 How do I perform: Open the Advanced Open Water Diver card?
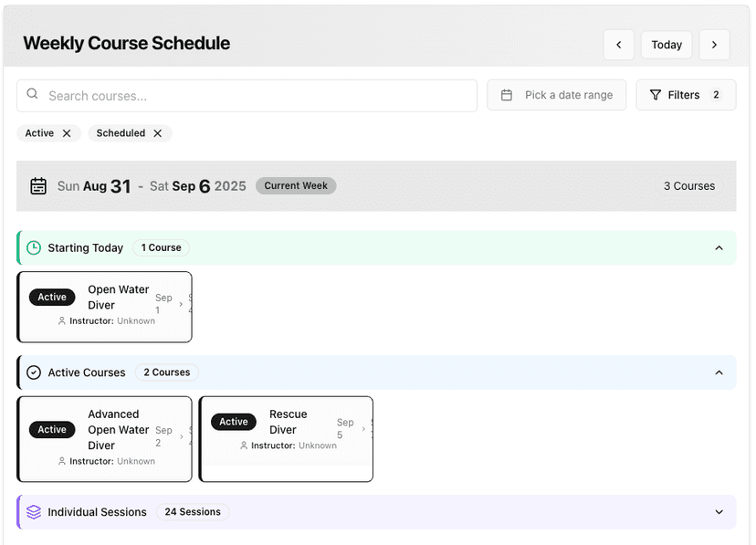105,439
